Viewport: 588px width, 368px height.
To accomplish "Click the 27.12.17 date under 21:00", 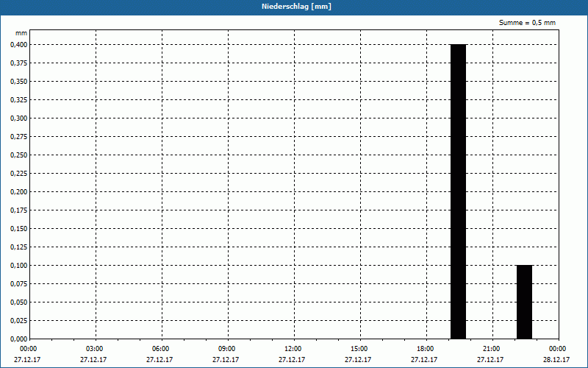I will (x=490, y=359).
